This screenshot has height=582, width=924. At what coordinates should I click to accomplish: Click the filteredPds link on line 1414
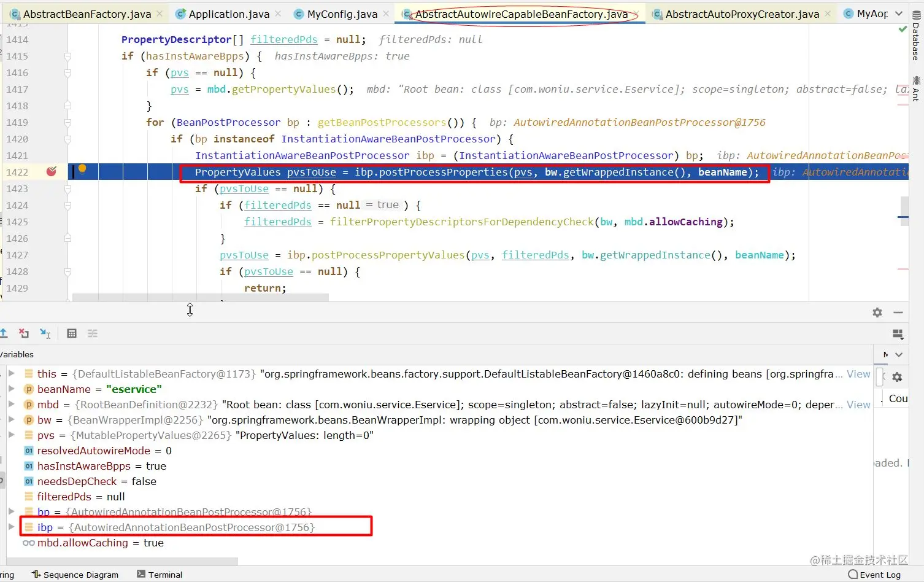(284, 39)
